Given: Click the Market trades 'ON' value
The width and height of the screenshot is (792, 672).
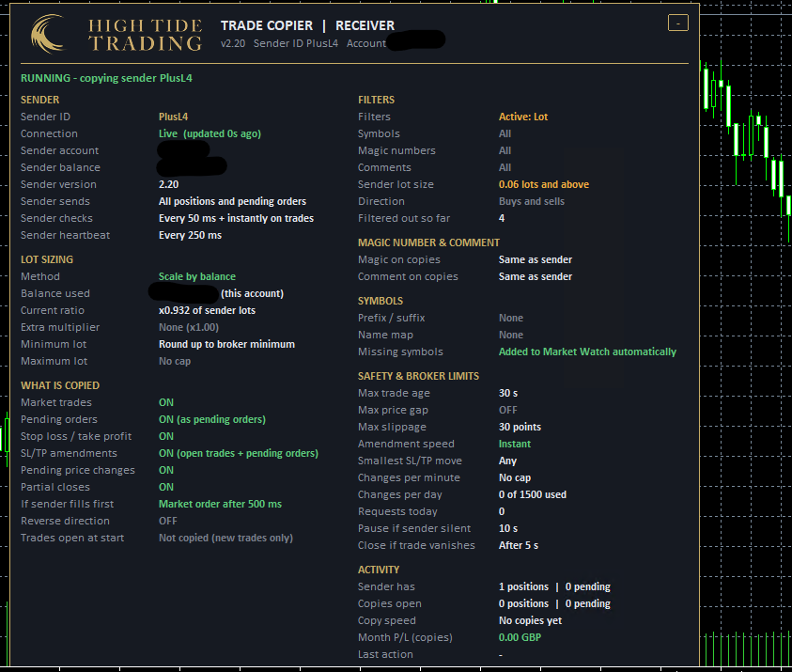Looking at the screenshot, I should click(166, 402).
